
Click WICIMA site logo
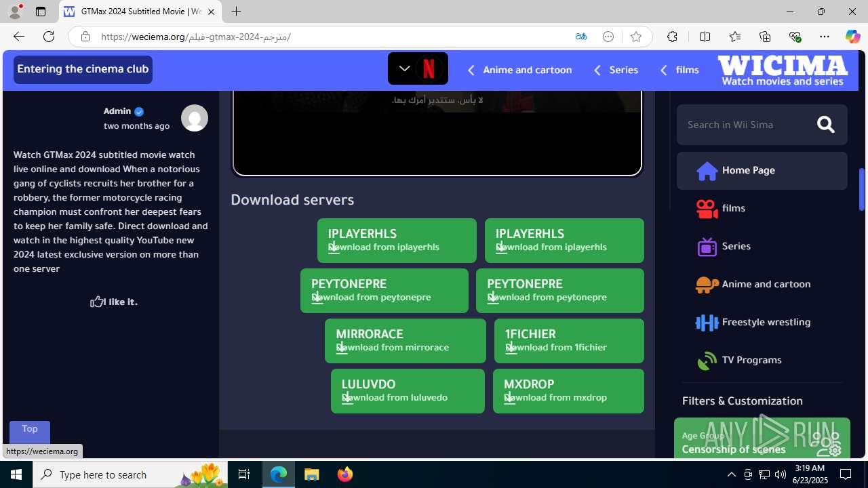pyautogui.click(x=783, y=70)
